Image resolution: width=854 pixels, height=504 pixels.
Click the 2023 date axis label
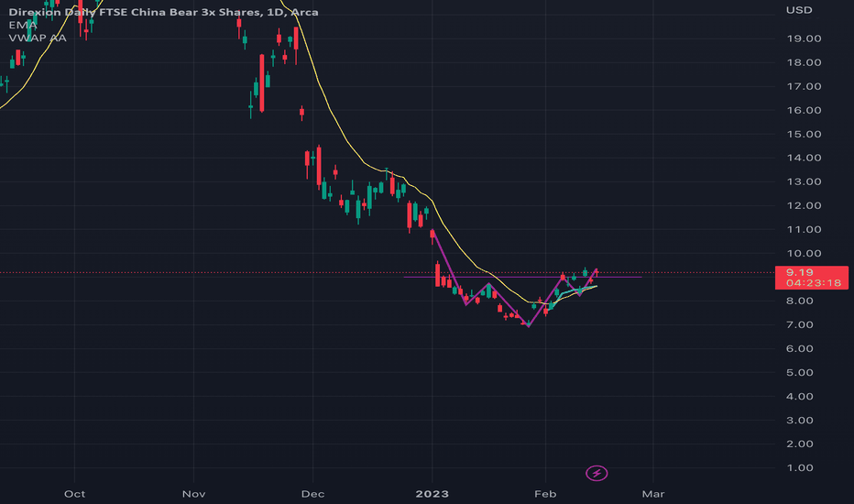pos(432,494)
